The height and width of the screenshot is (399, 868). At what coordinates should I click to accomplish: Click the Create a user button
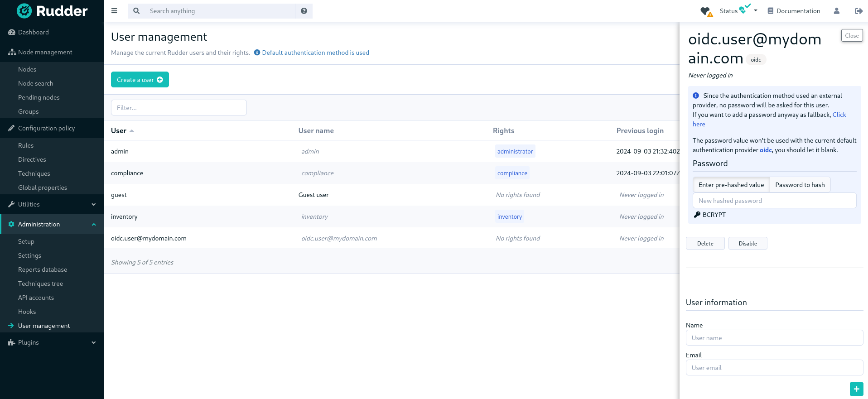click(140, 80)
